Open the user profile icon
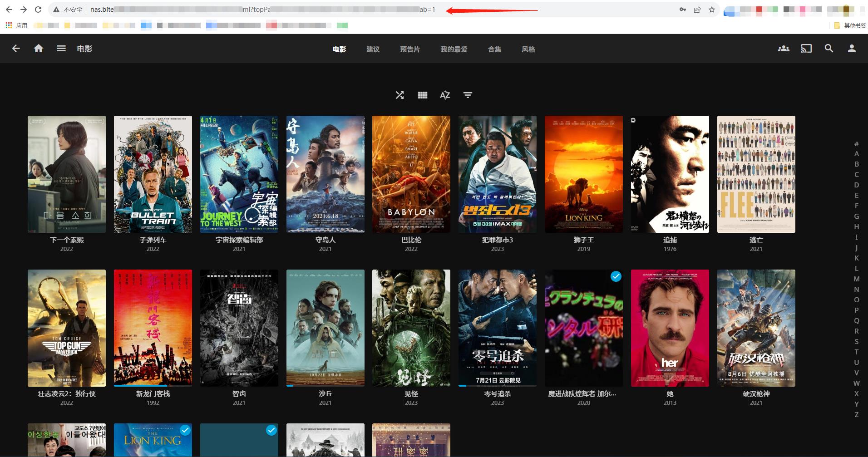 pyautogui.click(x=852, y=49)
